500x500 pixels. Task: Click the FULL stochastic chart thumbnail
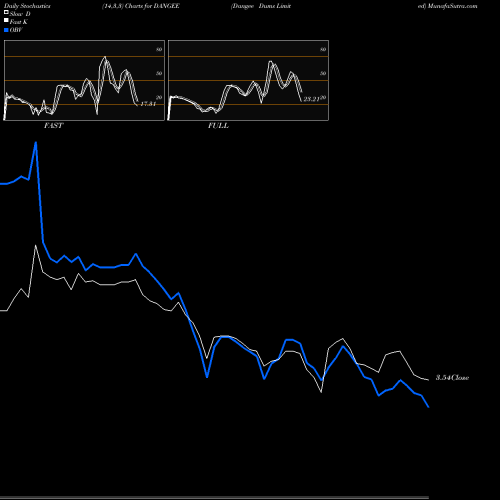(x=248, y=80)
